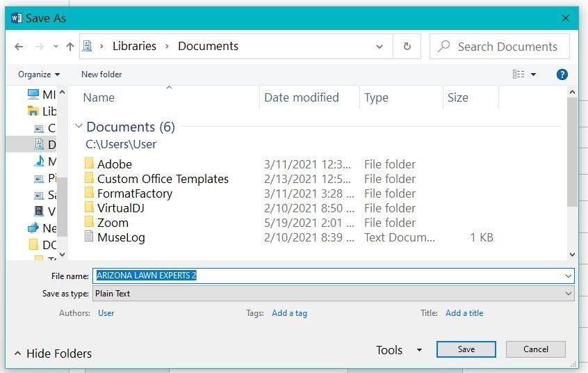
Task: Click Add a tag
Action: tap(289, 313)
